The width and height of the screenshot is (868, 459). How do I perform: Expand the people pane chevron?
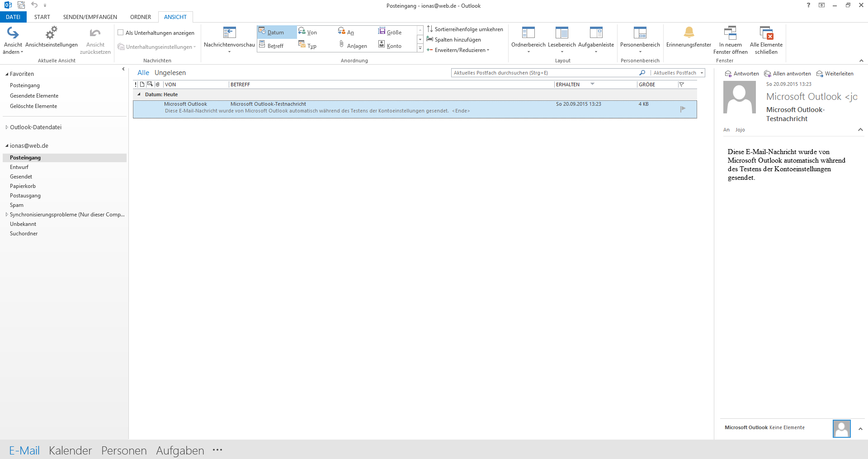[860, 429]
